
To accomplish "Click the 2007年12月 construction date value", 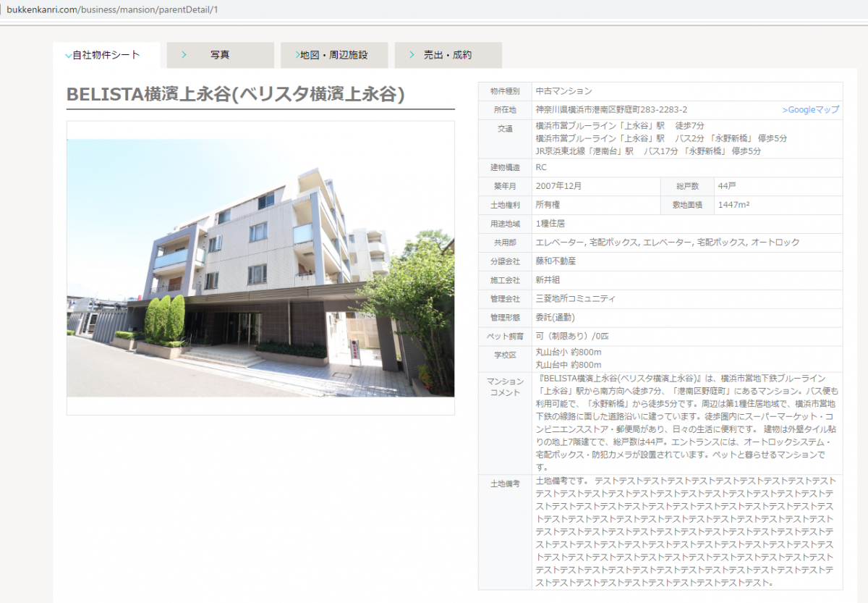I will point(558,186).
